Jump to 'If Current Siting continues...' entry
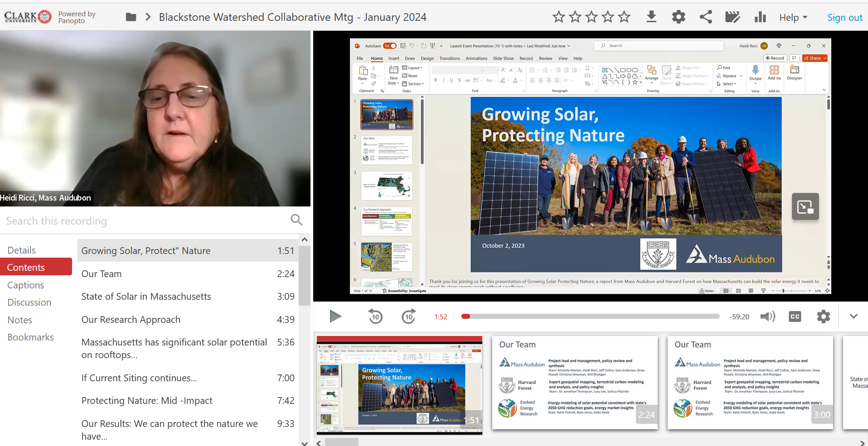Image resolution: width=868 pixels, height=446 pixels. click(188, 378)
